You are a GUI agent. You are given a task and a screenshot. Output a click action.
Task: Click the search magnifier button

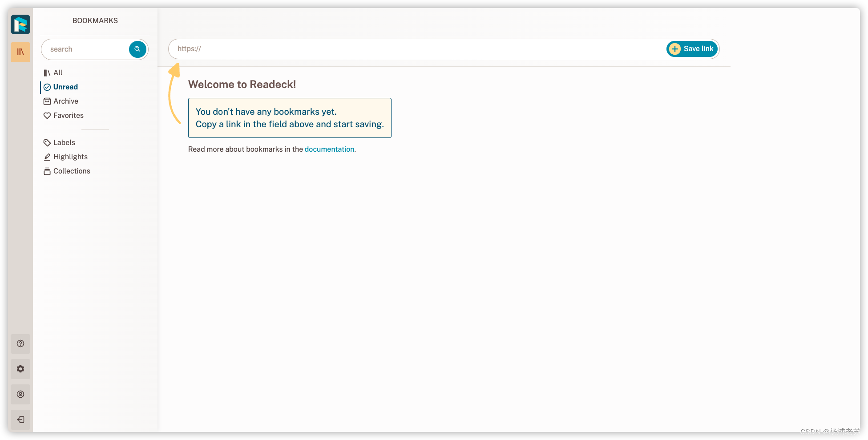pyautogui.click(x=137, y=49)
